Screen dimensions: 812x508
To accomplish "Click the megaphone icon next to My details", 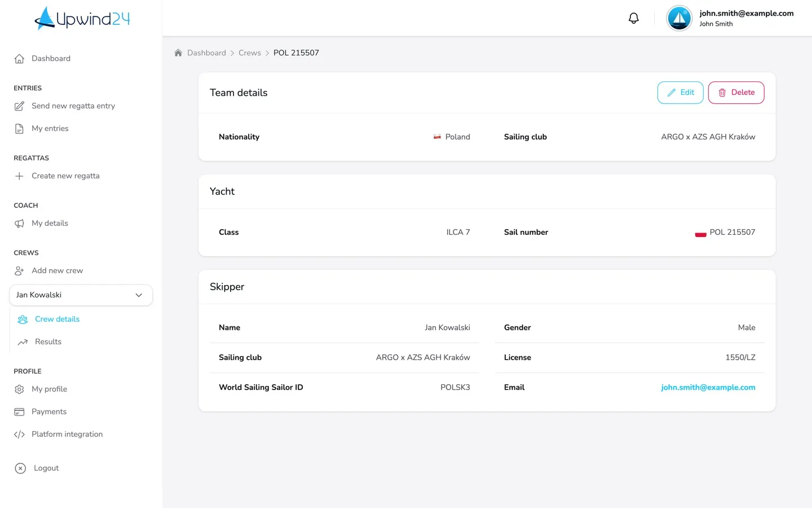I will coord(19,224).
